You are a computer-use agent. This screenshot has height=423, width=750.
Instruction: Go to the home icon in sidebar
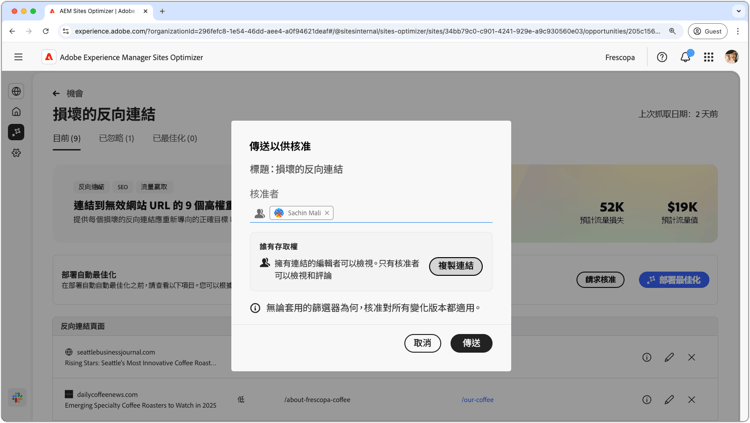pyautogui.click(x=16, y=111)
